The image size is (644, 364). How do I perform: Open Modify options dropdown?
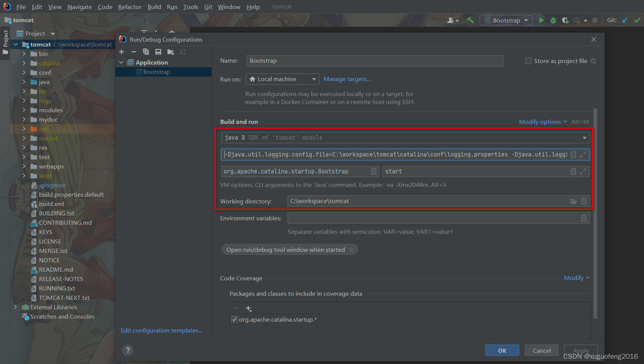click(543, 122)
